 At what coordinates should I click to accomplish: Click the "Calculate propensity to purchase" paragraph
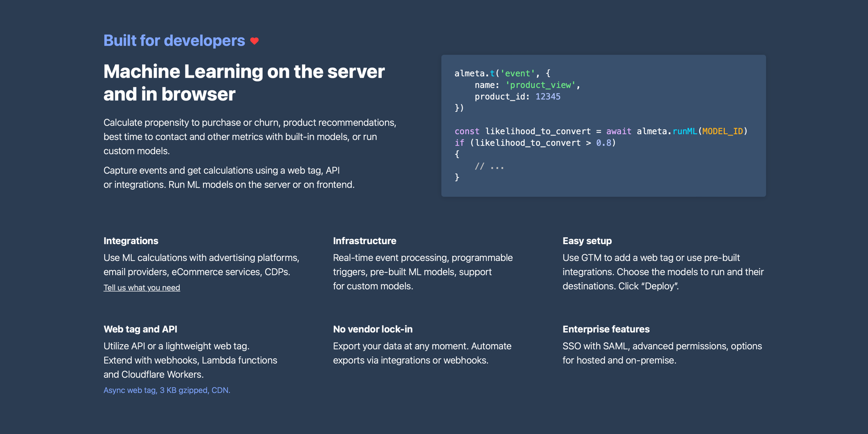(250, 136)
